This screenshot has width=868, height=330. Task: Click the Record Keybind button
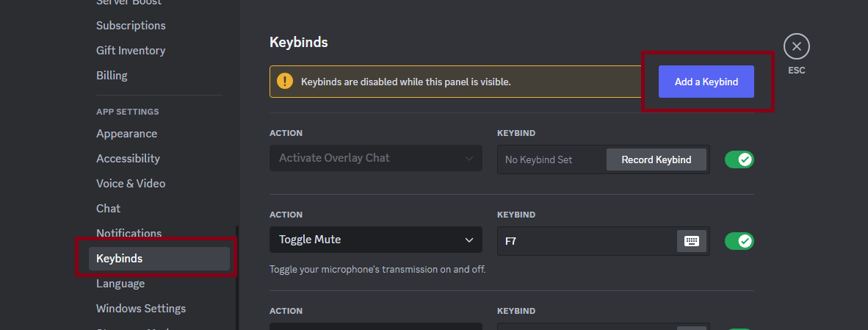click(x=656, y=159)
